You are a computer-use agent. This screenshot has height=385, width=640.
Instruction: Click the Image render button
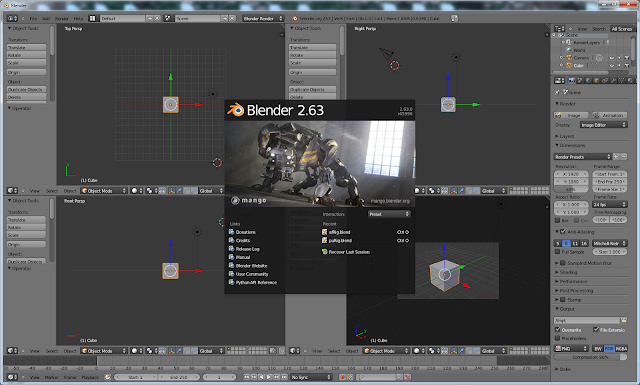[x=571, y=116]
